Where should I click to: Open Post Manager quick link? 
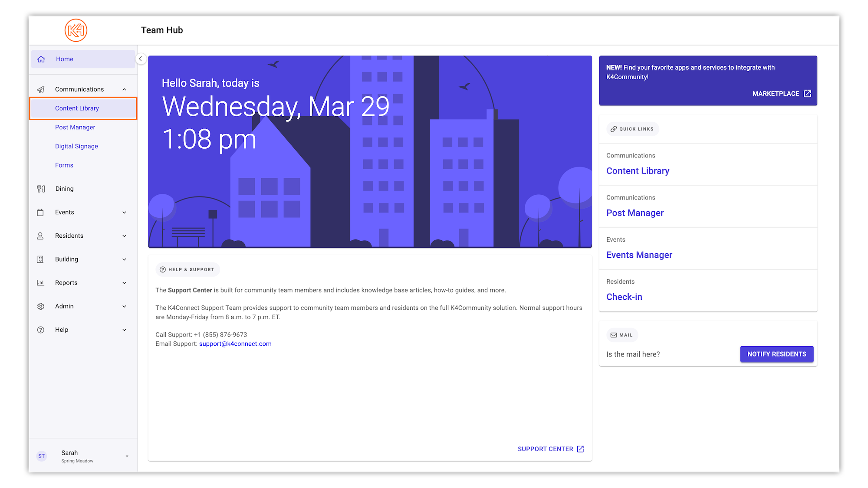pos(635,213)
